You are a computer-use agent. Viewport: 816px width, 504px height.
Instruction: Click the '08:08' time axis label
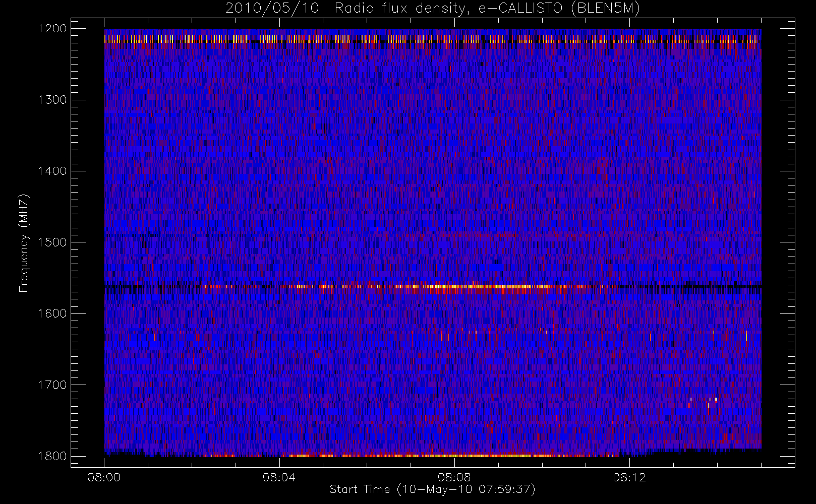tap(454, 477)
